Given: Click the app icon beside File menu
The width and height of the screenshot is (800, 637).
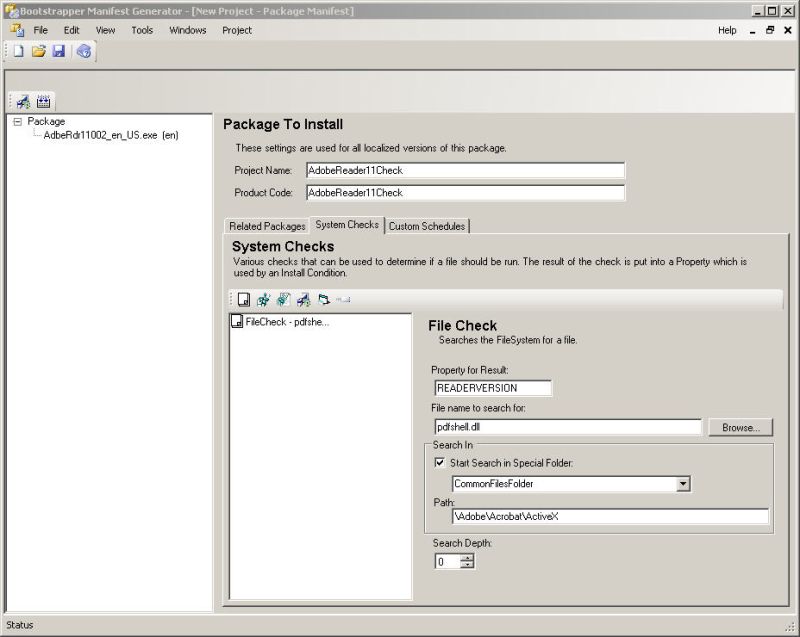Looking at the screenshot, I should point(17,30).
